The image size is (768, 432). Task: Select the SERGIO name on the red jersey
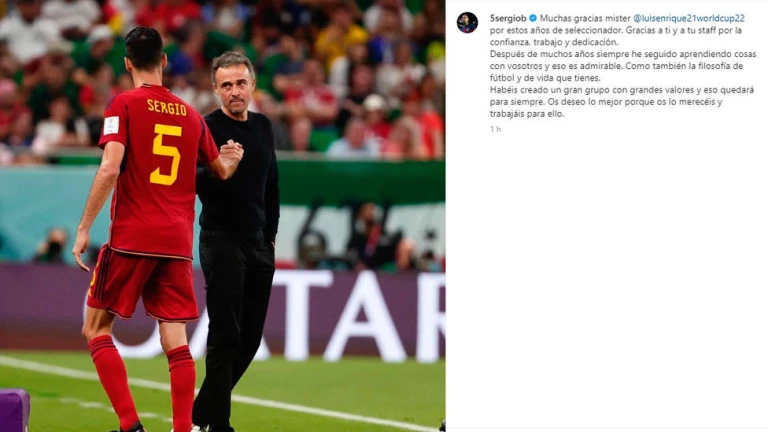click(x=167, y=107)
